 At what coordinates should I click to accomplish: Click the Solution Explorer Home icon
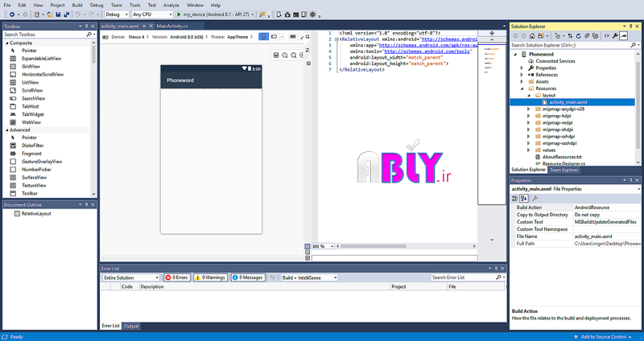point(532,35)
